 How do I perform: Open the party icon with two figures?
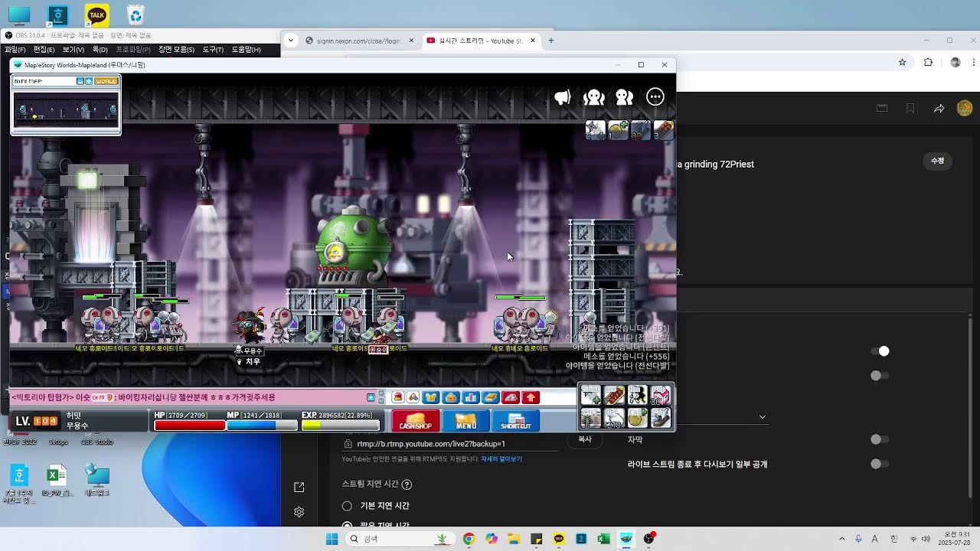click(625, 97)
